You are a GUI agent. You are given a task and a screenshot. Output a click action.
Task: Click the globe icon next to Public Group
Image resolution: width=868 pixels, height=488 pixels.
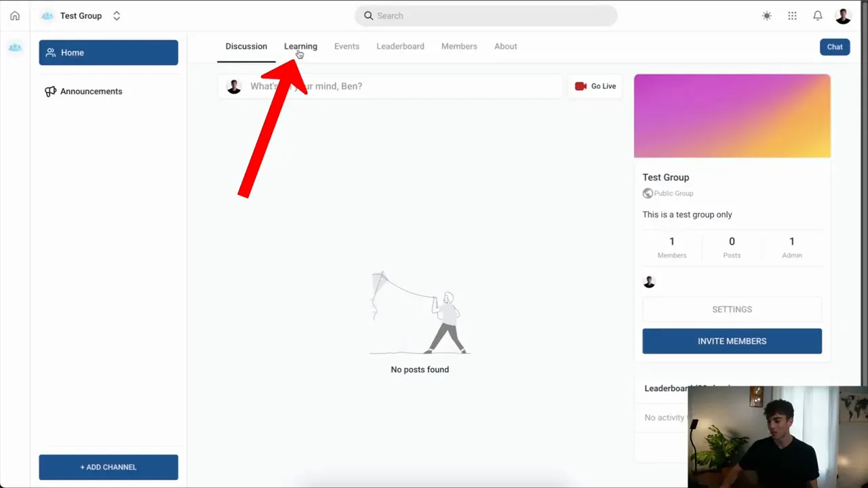coord(648,193)
